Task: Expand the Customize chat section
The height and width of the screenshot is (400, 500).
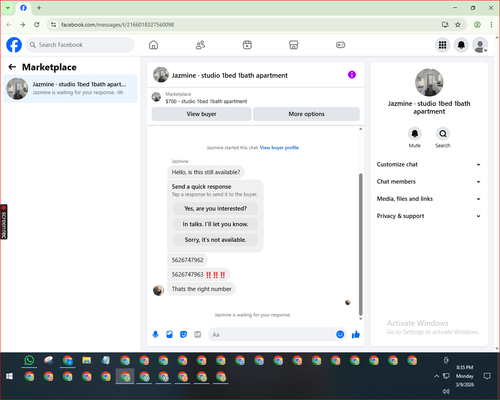Action: [x=429, y=164]
